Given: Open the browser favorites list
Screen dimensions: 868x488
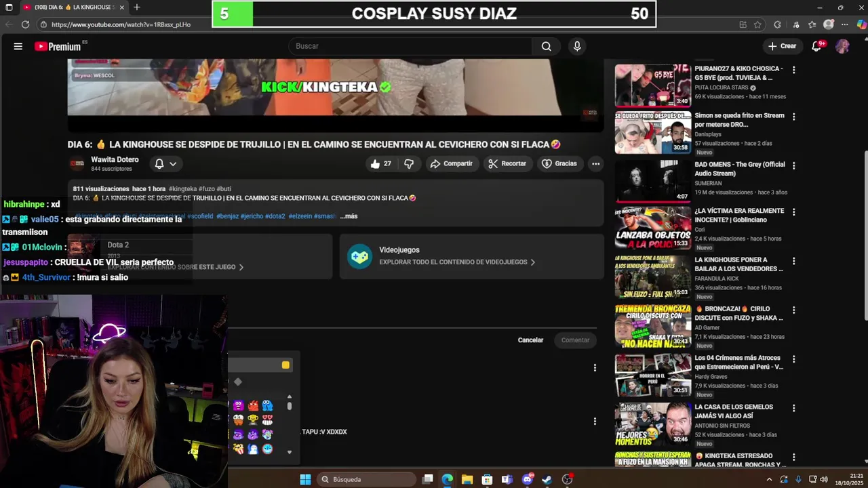Looking at the screenshot, I should 812,24.
